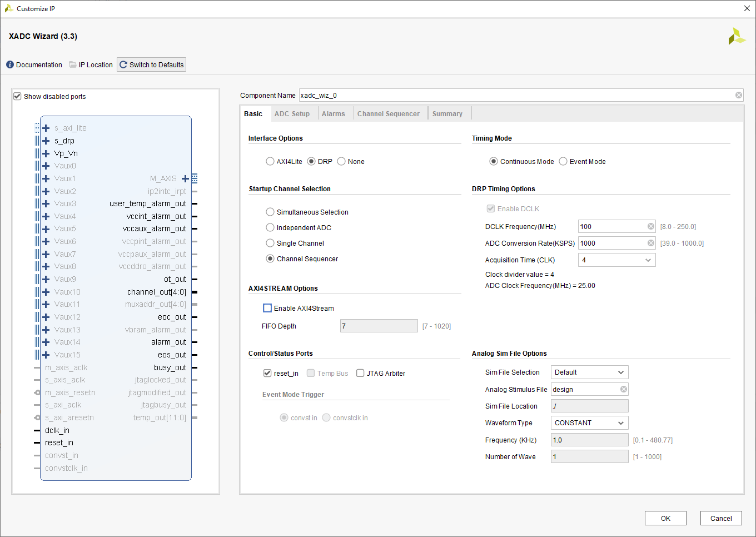
Task: Expand the s_axi_lite port plus icon
Action: click(x=46, y=128)
